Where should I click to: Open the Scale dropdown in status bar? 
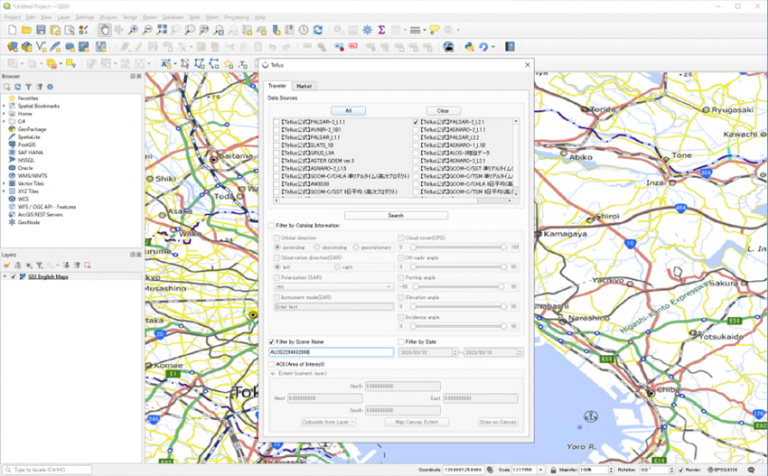541,470
